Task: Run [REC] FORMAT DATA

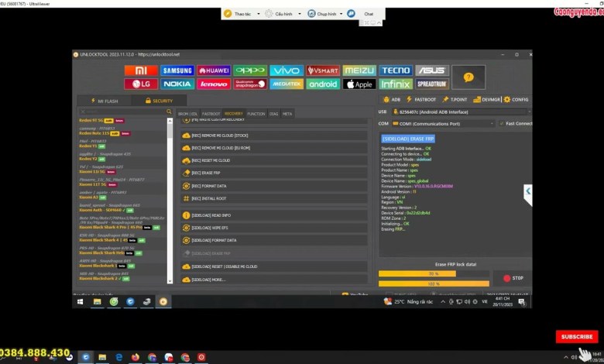Action: (274, 186)
